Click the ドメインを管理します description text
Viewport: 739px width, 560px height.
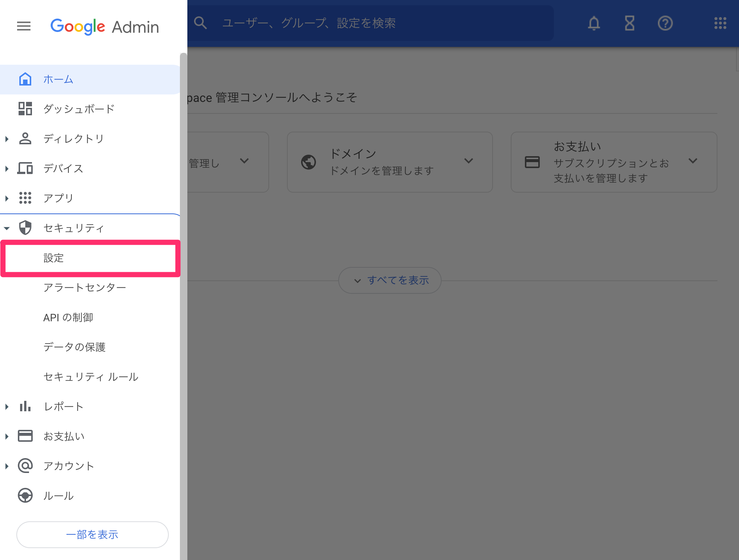382,171
